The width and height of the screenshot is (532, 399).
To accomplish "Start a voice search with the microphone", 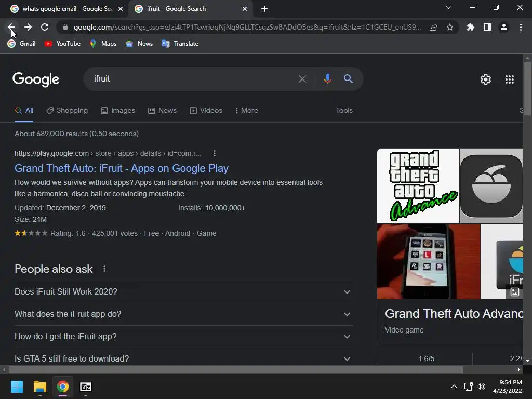I will pyautogui.click(x=327, y=79).
